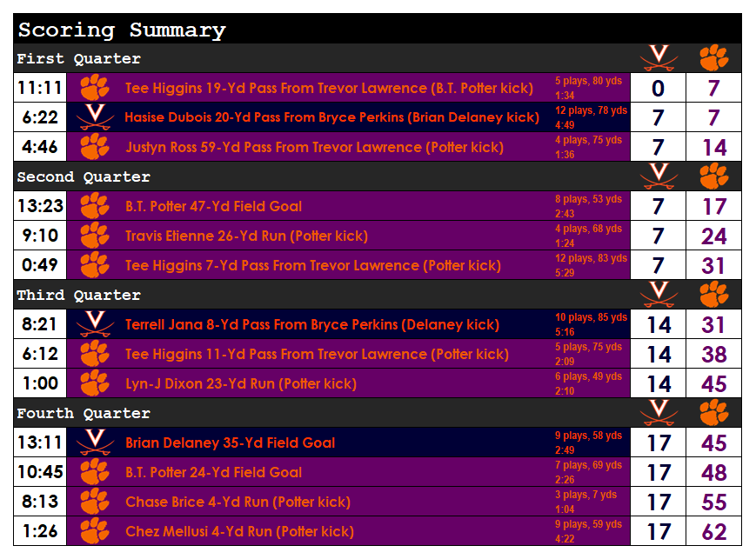Click the final Clemson score 62
Screen dimensions: 756x559
coord(714,531)
